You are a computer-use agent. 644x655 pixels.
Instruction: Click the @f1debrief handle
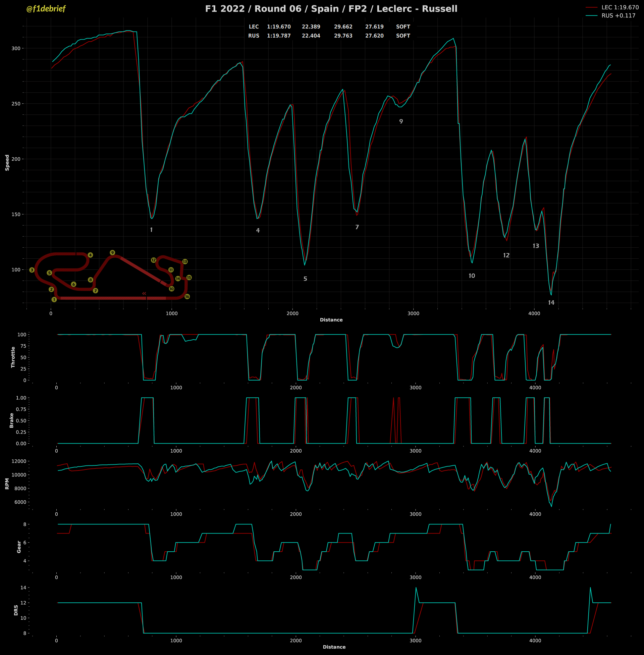[x=46, y=9]
